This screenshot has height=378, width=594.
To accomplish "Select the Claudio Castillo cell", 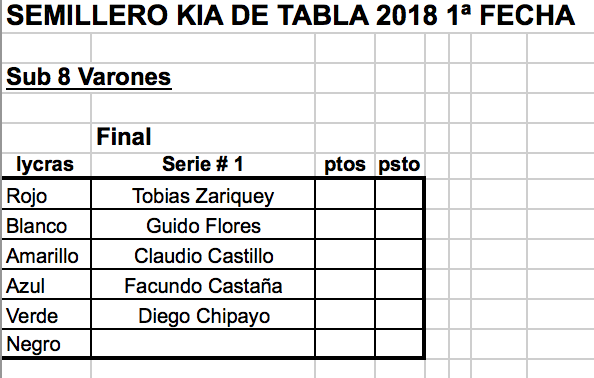I will [x=203, y=255].
